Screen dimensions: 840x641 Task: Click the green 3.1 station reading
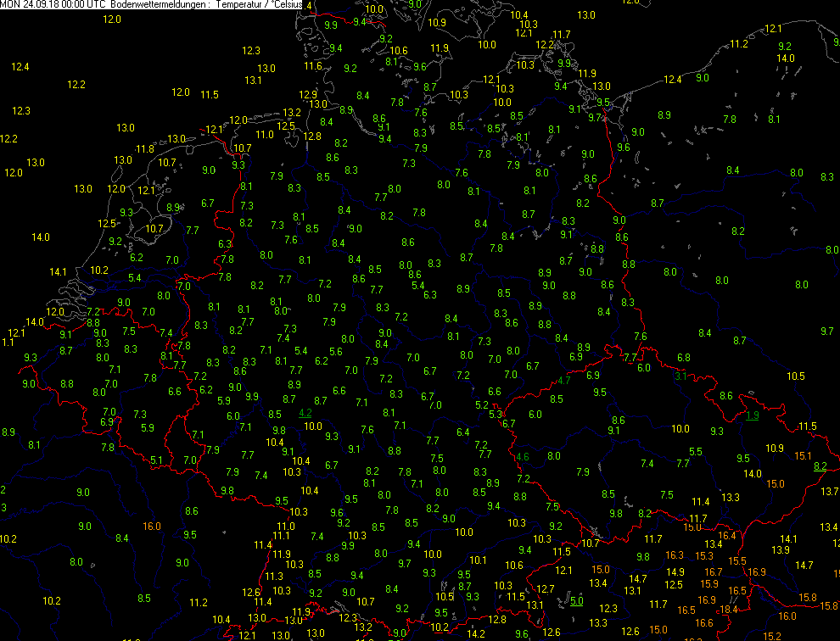(680, 376)
